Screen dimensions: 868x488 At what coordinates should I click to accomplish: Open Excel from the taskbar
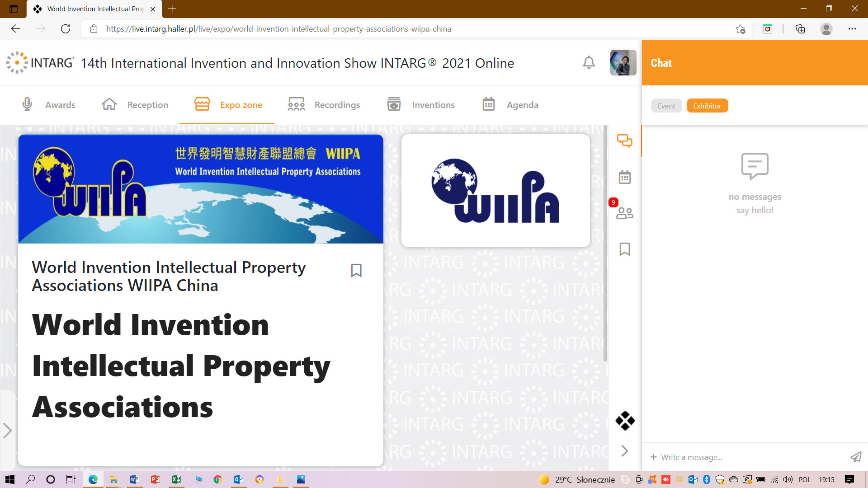(x=176, y=479)
